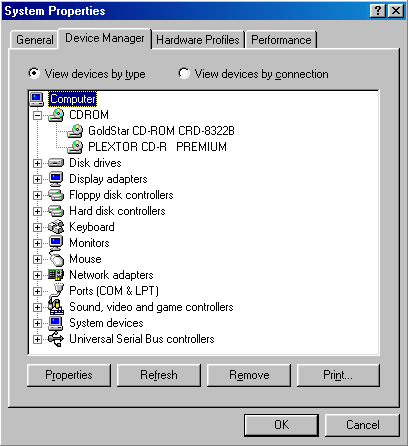Expand the Mouse branch
408x446 pixels.
coord(37,259)
